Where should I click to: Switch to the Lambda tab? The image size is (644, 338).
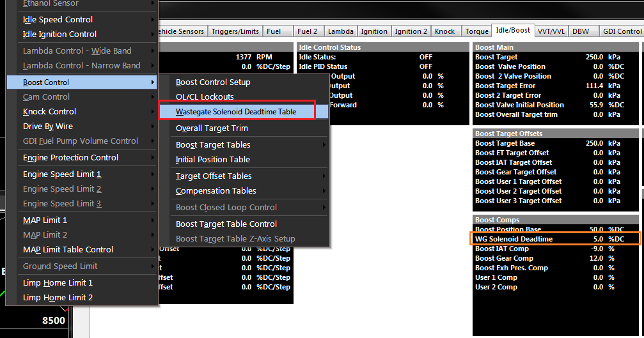(340, 31)
